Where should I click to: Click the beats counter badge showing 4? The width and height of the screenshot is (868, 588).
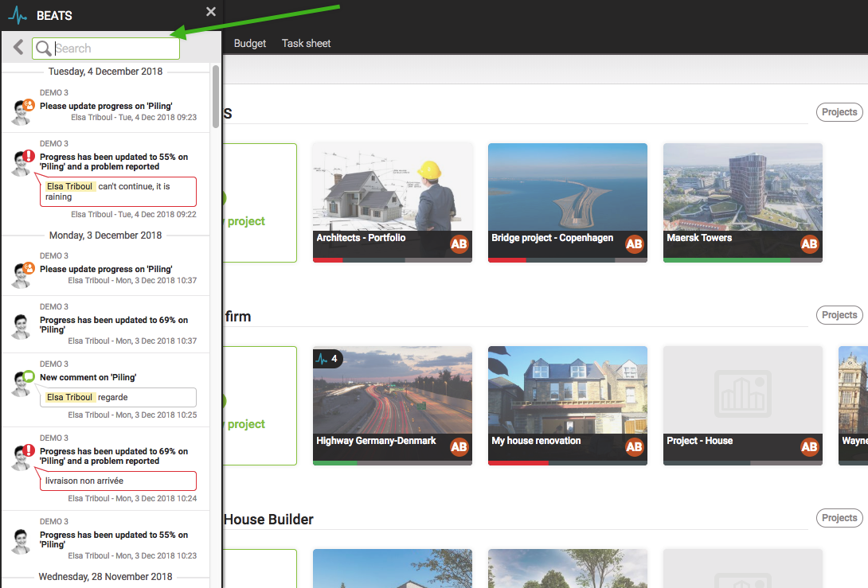coord(328,358)
